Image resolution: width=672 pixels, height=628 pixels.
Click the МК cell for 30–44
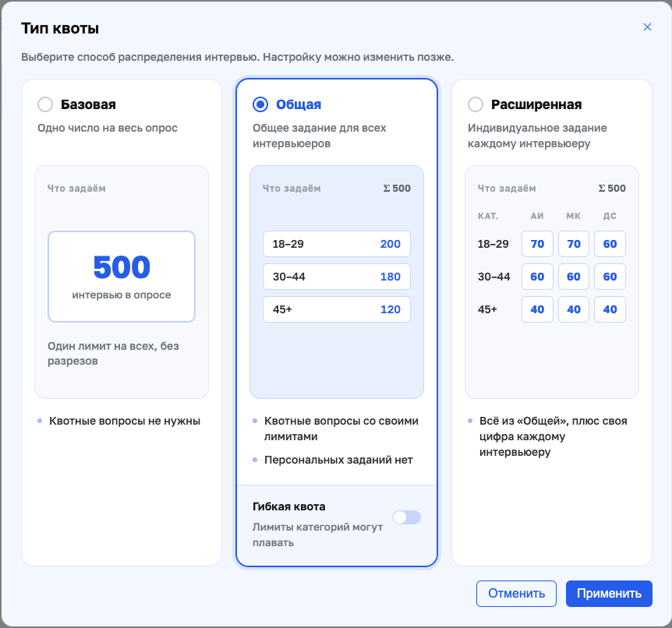pos(574,277)
